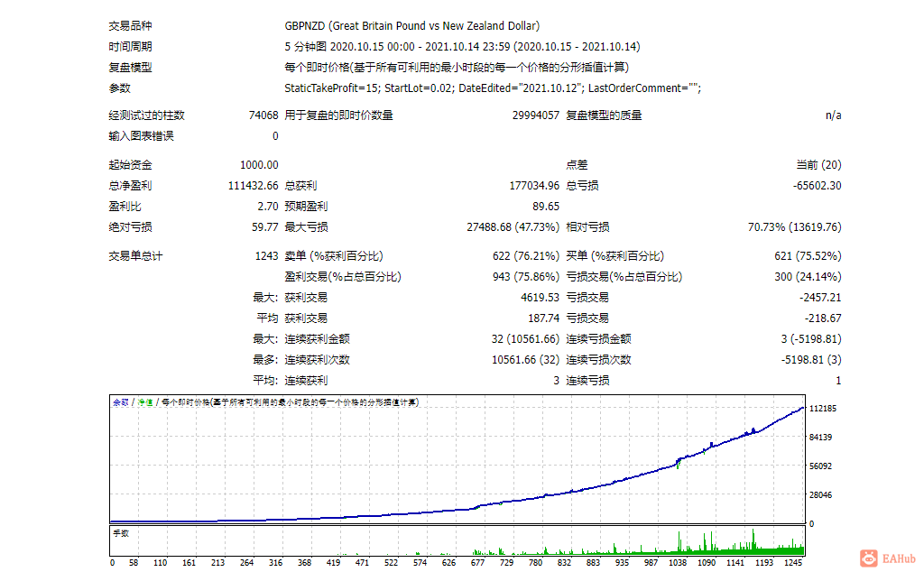Screen dimensions: 924x572
Task: Select expected payoff value 89.65
Action: (546, 207)
